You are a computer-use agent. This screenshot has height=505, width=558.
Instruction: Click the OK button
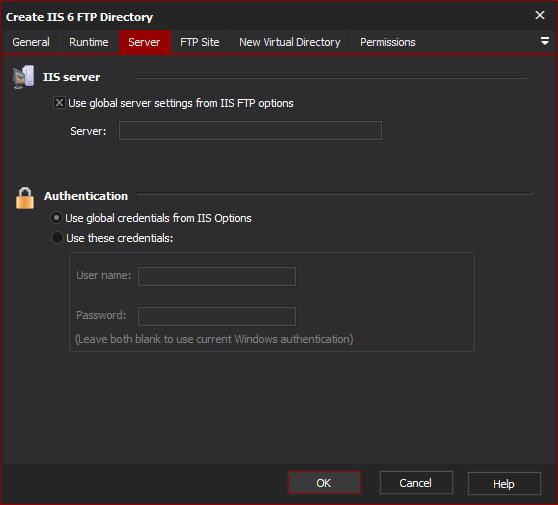click(324, 483)
